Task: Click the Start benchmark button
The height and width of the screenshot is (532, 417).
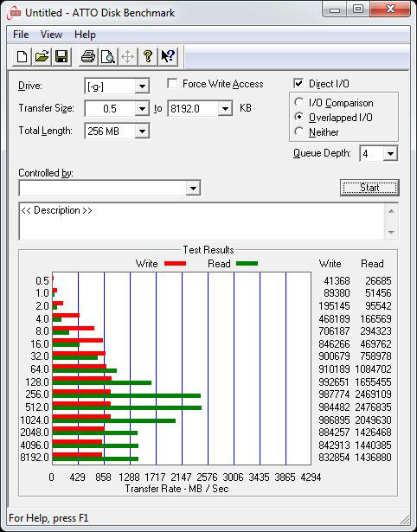Action: click(x=369, y=188)
